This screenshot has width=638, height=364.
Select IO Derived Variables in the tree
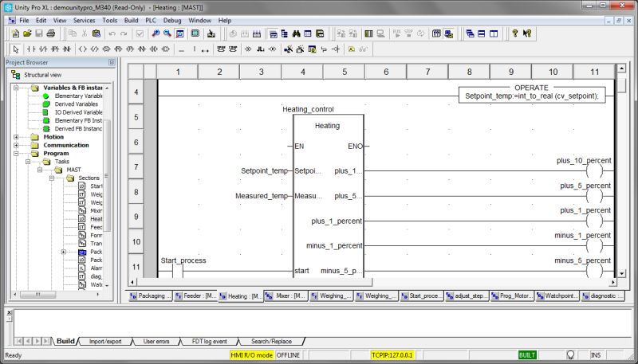pos(78,112)
